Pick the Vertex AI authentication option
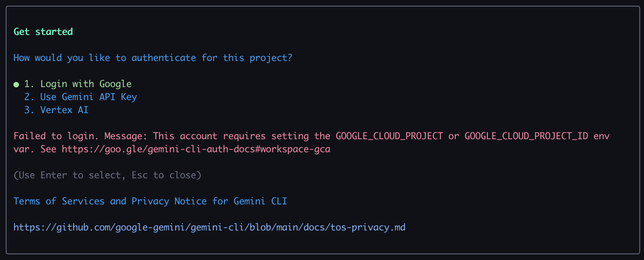The width and height of the screenshot is (644, 260). 56,110
